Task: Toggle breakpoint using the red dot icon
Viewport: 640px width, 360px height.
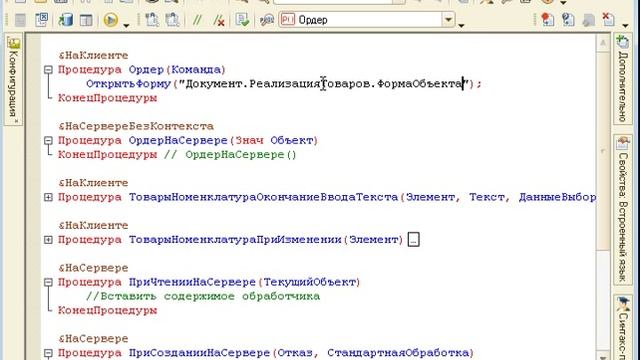Action: 547,20
